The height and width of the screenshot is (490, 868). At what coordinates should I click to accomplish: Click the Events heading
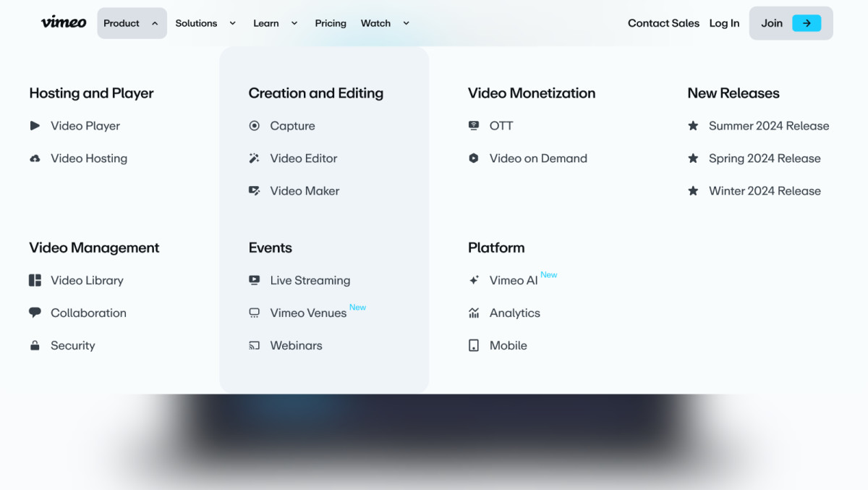point(271,248)
